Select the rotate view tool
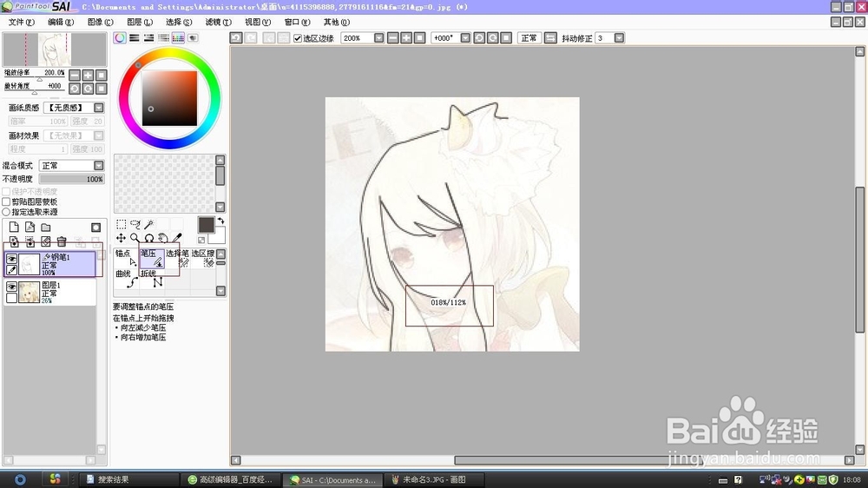Screen dimensions: 868x488 pos(149,238)
